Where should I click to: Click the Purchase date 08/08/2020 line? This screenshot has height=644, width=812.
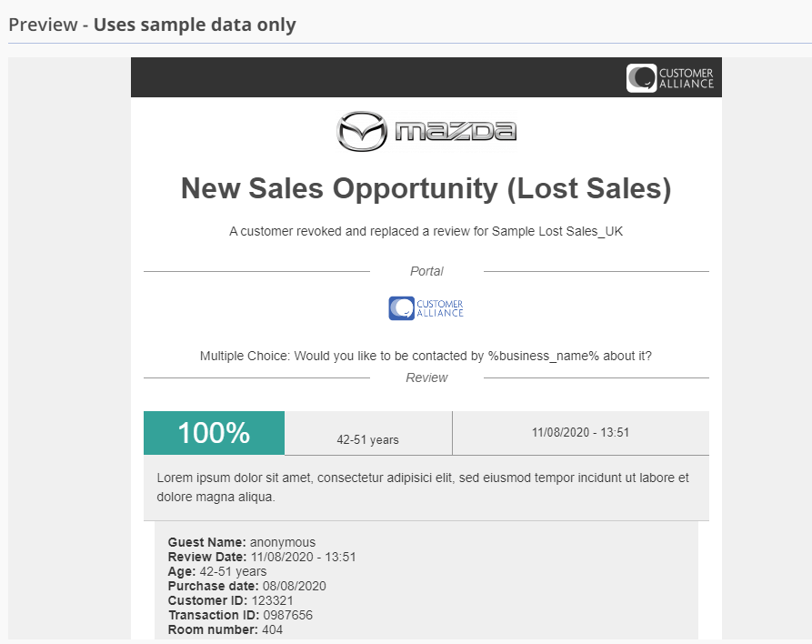tap(246, 586)
